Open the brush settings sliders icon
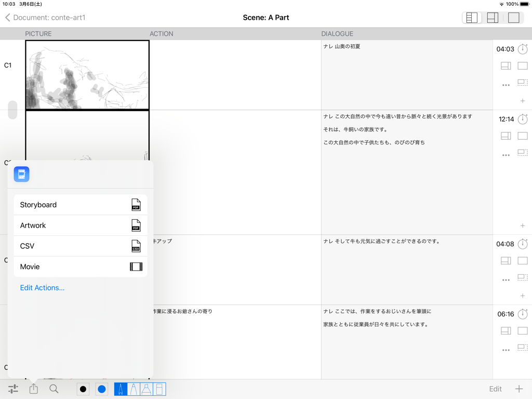 tap(13, 389)
